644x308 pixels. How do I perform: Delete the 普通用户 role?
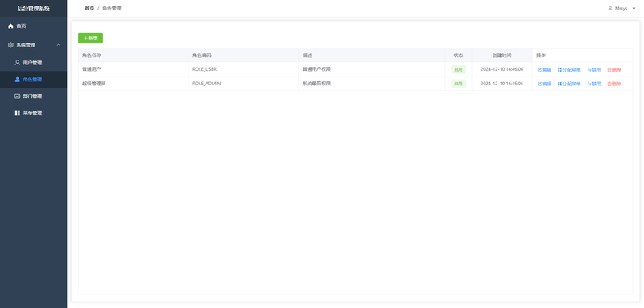614,70
